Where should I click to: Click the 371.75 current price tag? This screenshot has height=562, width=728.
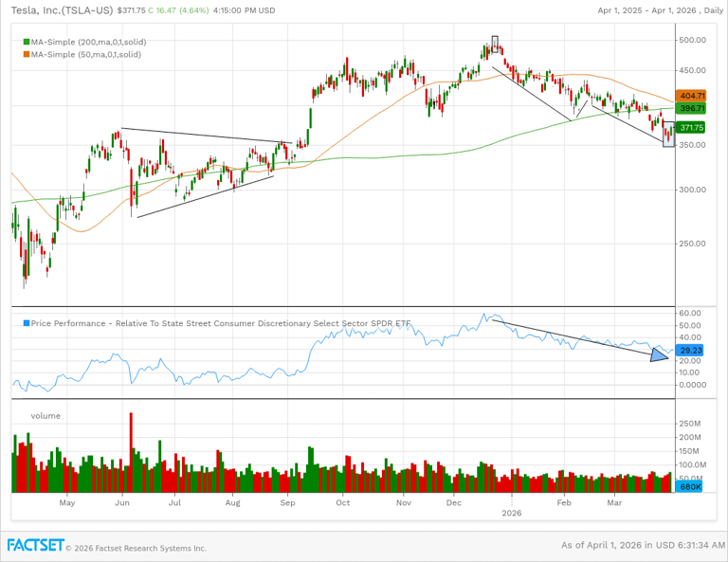click(x=690, y=127)
